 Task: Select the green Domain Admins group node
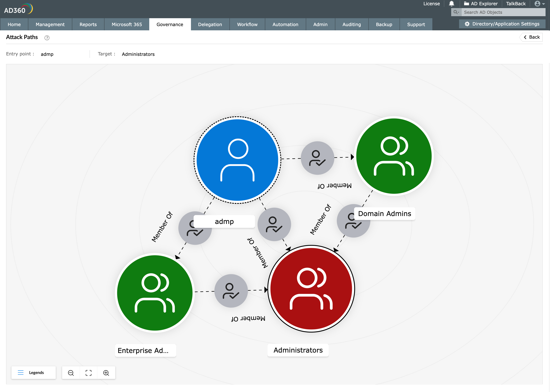coord(394,156)
